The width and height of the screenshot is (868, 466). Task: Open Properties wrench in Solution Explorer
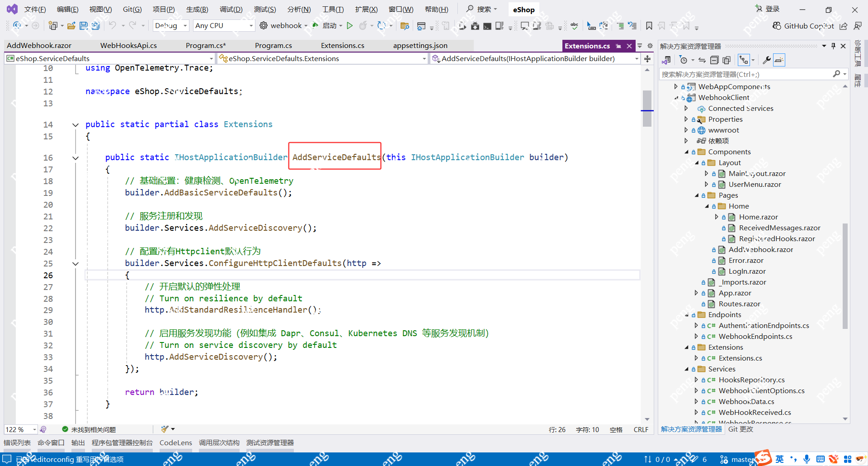pos(767,60)
